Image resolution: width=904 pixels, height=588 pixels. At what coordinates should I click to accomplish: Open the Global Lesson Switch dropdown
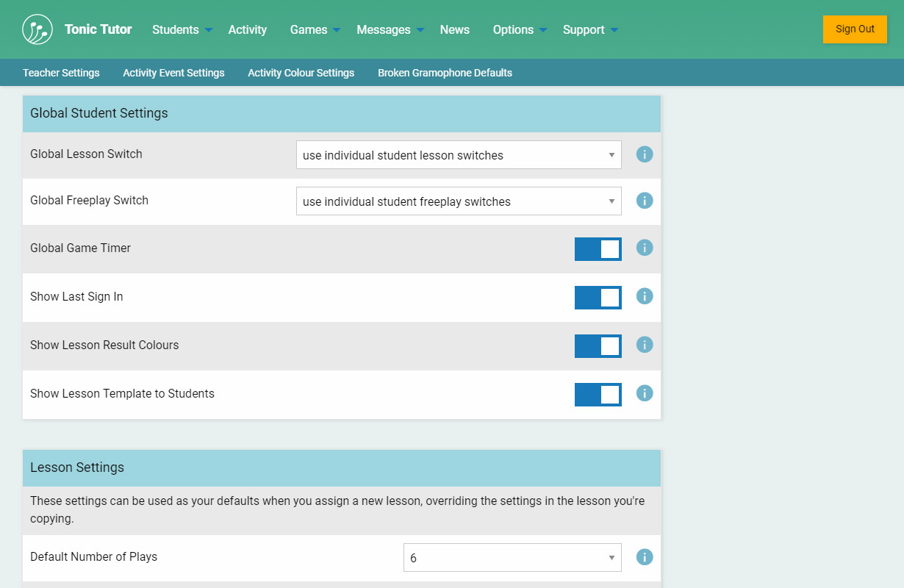(x=459, y=155)
